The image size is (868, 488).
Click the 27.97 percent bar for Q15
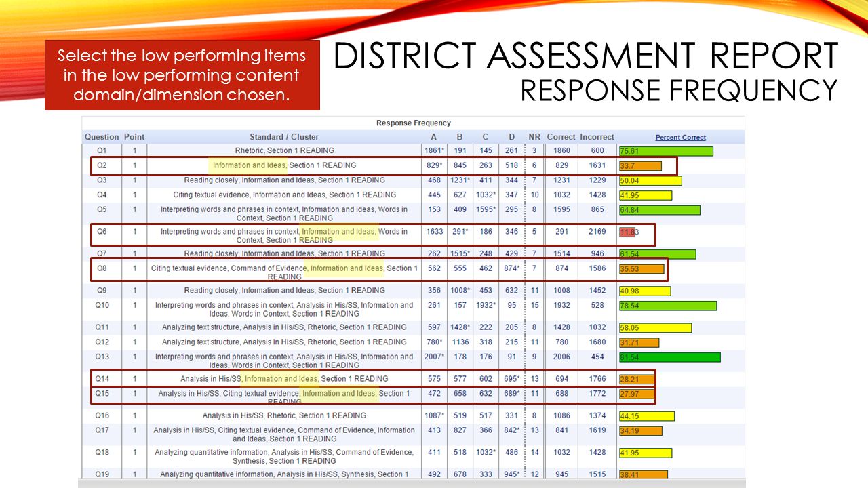coord(637,394)
